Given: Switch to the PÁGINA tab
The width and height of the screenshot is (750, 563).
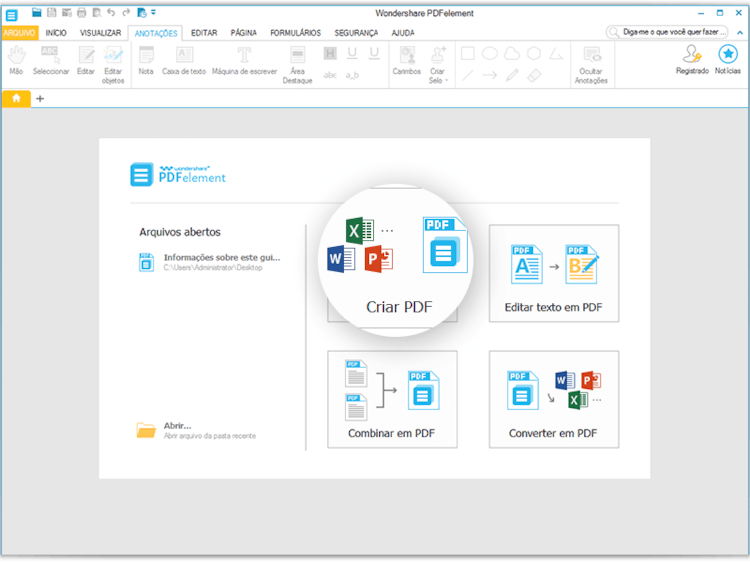Looking at the screenshot, I should 243,33.
